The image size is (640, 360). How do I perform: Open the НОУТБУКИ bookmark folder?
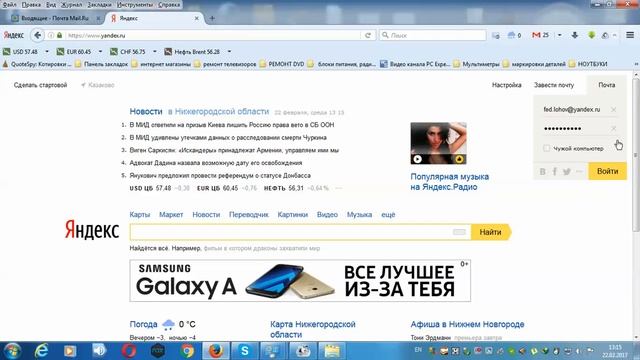click(x=588, y=64)
